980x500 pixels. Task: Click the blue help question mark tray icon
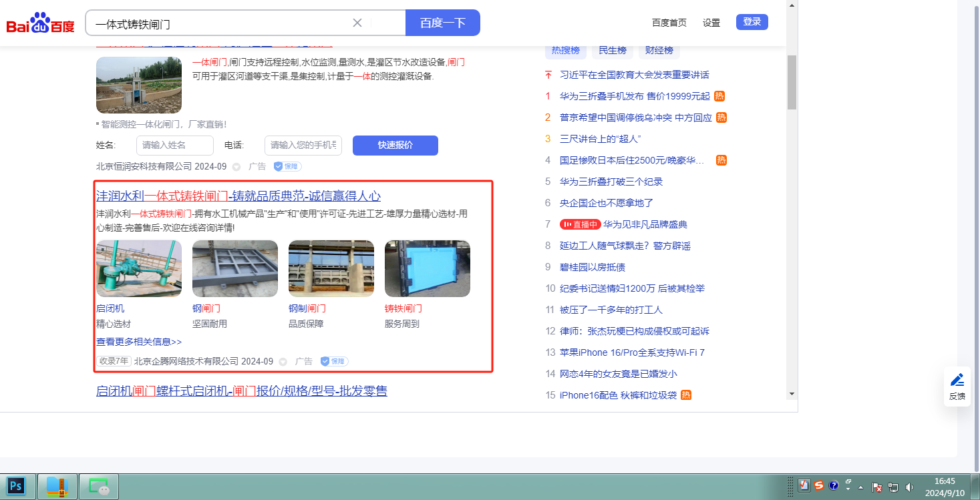pyautogui.click(x=834, y=485)
